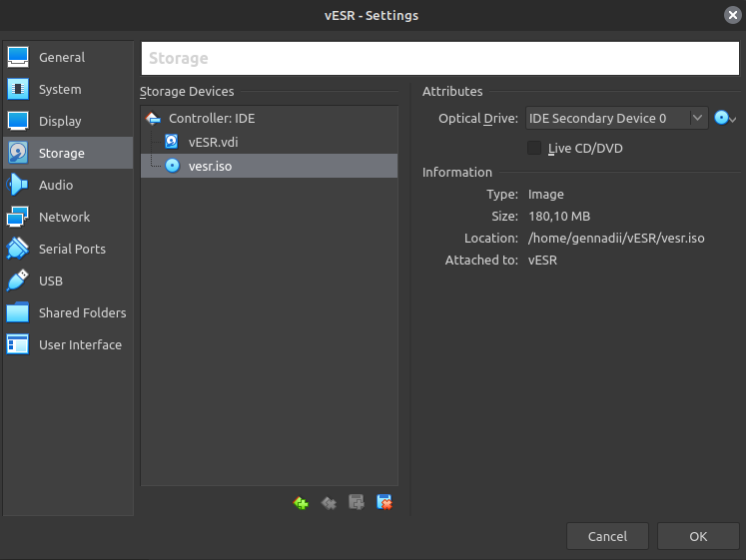Screen dimensions: 746x560
Task: Go to the Network settings section
Action: tap(64, 218)
